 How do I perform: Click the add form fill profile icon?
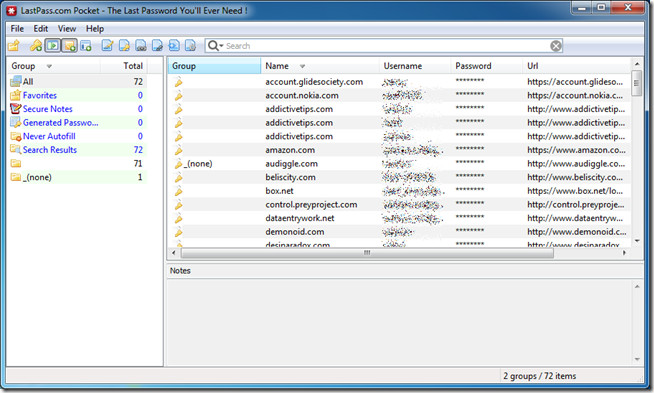(x=86, y=45)
